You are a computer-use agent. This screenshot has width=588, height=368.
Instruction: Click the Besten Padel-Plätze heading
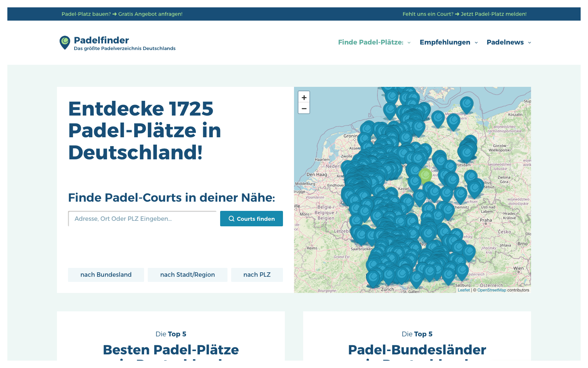click(x=171, y=350)
